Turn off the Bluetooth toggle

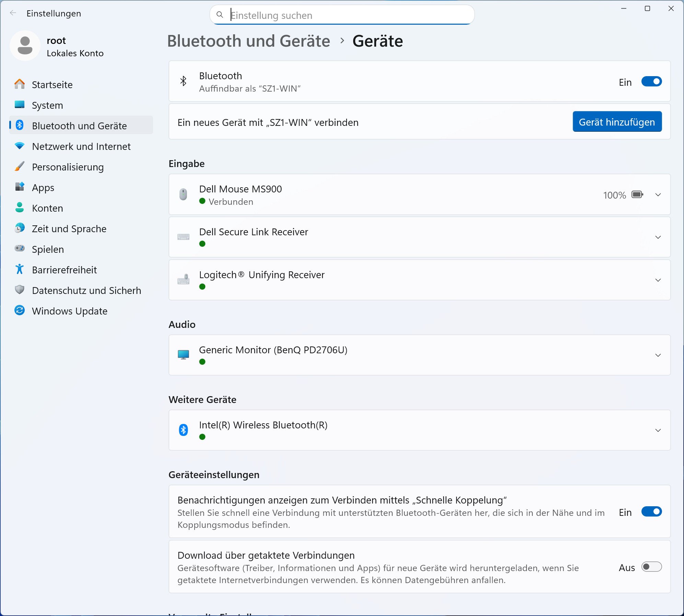[x=651, y=81]
